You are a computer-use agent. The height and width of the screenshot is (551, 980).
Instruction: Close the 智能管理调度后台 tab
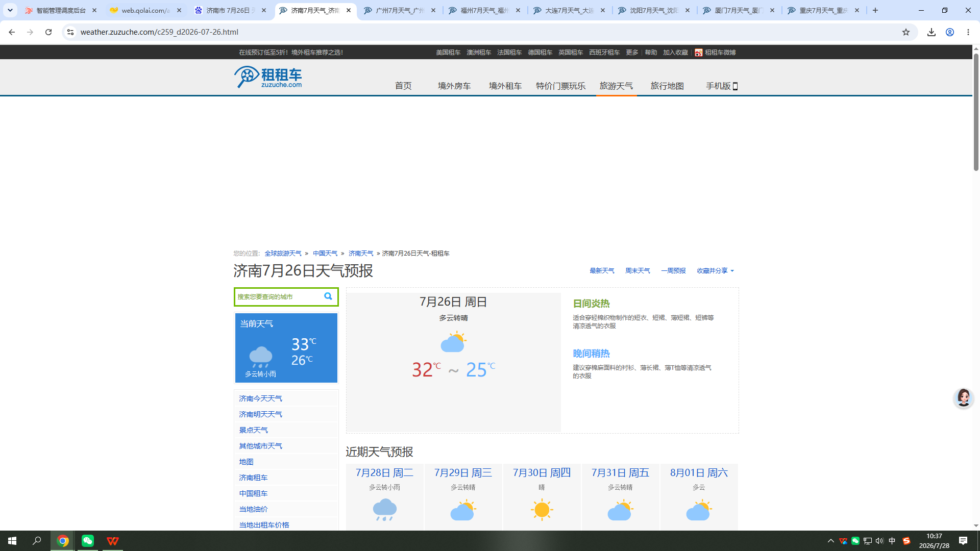point(94,10)
